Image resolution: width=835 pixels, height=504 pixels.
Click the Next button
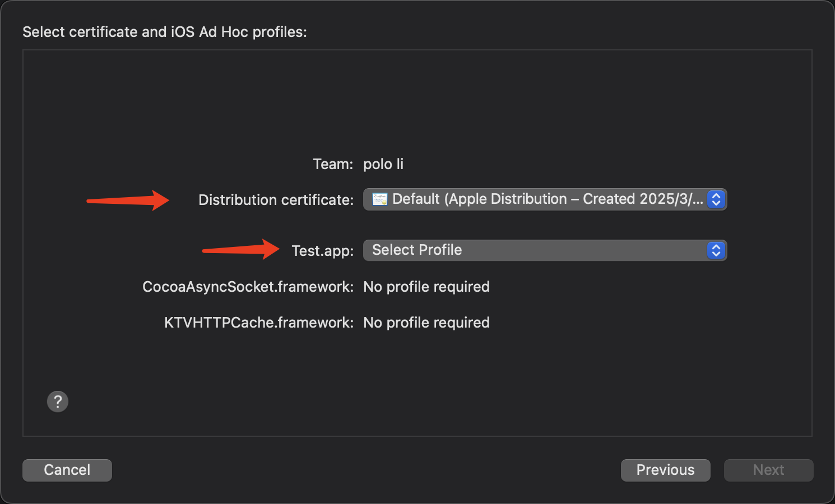(768, 470)
